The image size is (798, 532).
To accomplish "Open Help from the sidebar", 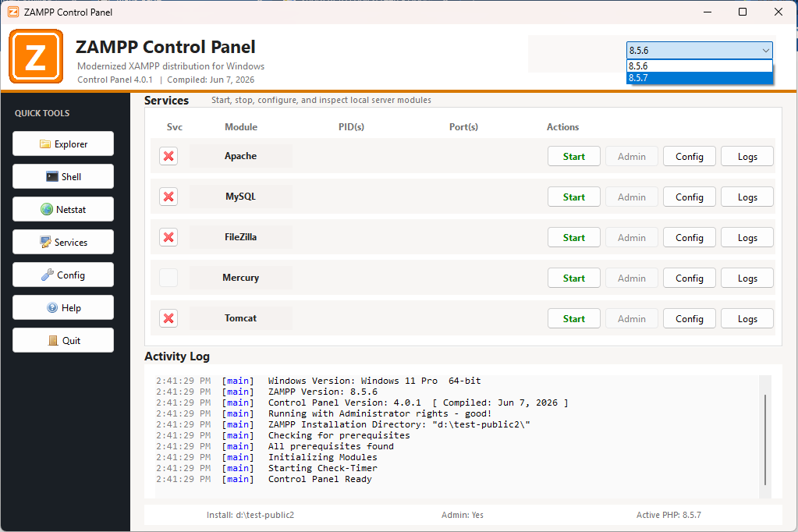I will click(x=63, y=307).
